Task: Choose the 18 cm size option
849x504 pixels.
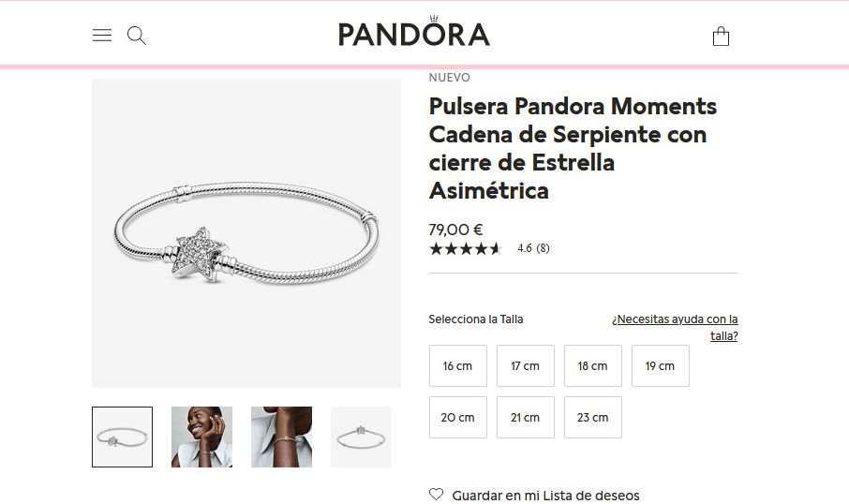Action: click(x=593, y=366)
